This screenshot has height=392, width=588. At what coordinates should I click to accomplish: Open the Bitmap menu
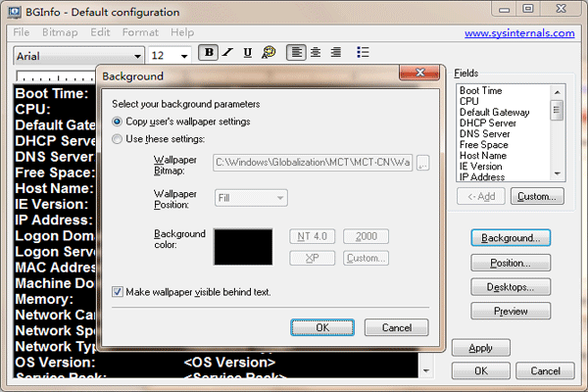pyautogui.click(x=60, y=32)
